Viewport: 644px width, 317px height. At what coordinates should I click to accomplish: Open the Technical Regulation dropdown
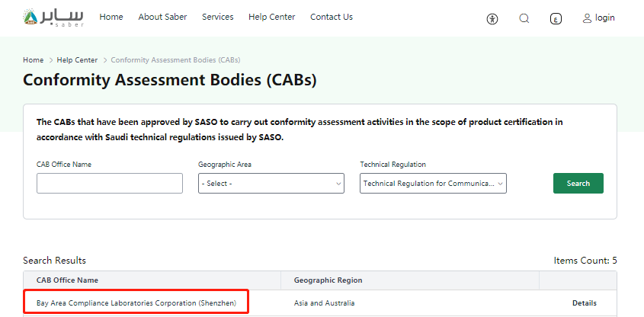coord(433,184)
